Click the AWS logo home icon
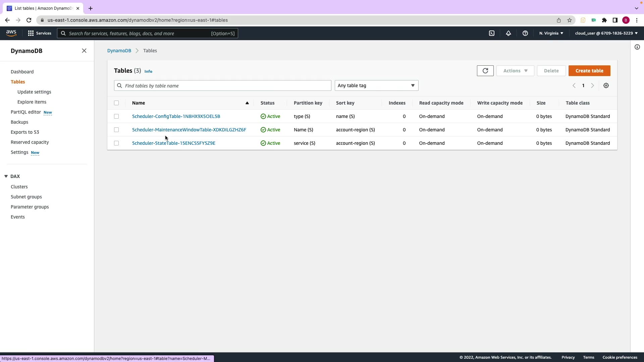This screenshot has height=362, width=644. coord(11,33)
